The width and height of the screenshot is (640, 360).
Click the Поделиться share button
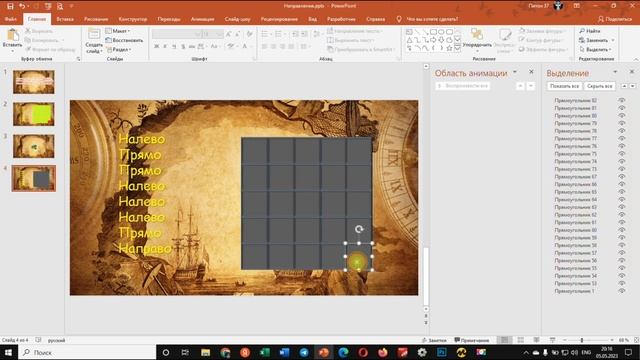click(615, 19)
